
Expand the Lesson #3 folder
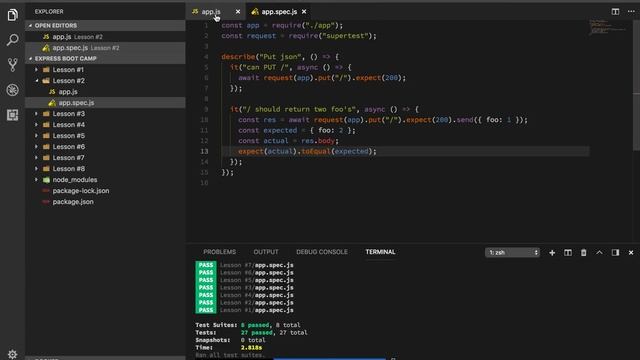tap(105, 113)
